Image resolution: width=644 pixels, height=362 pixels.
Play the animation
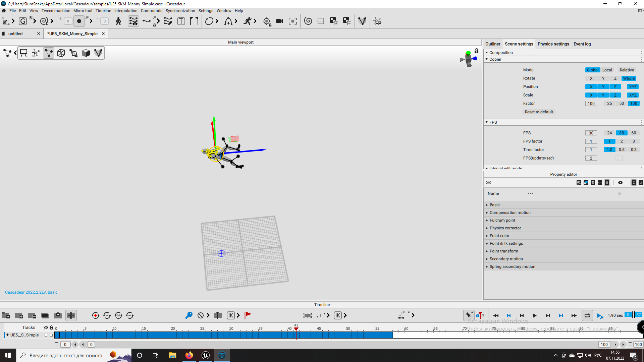click(x=534, y=315)
